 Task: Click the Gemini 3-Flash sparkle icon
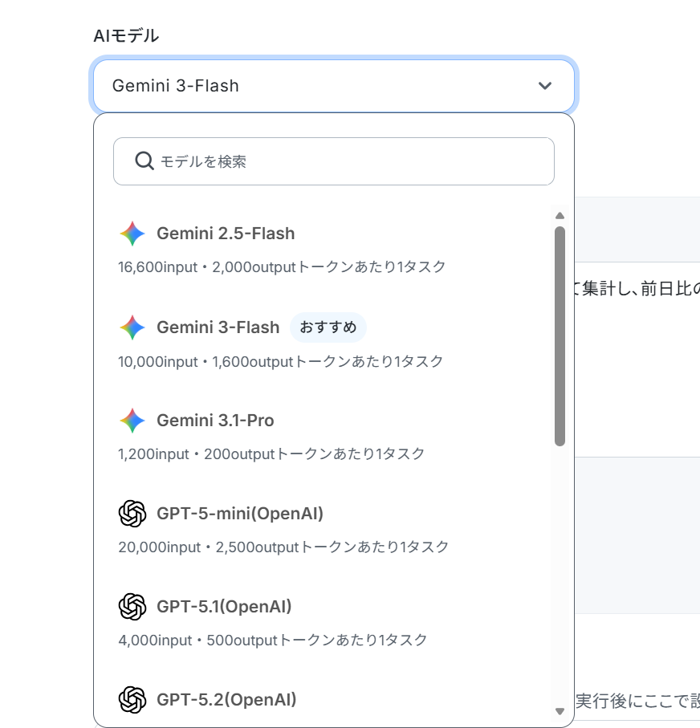132,327
